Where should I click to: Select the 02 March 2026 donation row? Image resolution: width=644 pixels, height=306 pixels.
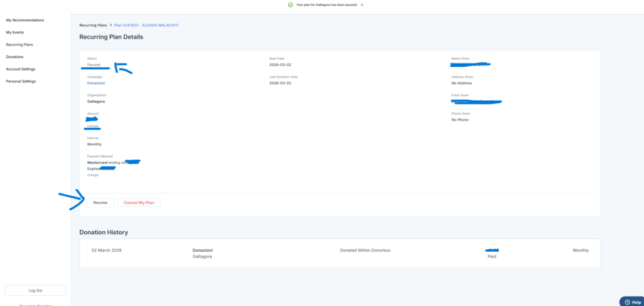tap(106, 250)
